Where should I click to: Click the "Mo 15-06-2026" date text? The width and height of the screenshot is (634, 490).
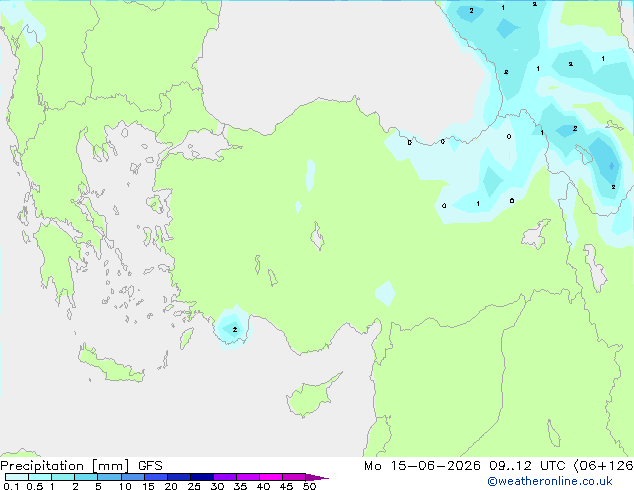point(422,466)
